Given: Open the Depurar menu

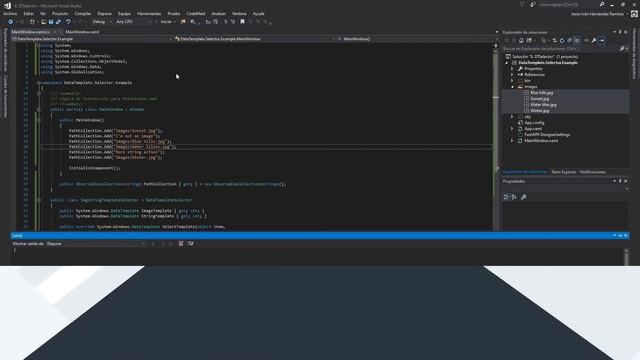Looking at the screenshot, I should pos(104,13).
